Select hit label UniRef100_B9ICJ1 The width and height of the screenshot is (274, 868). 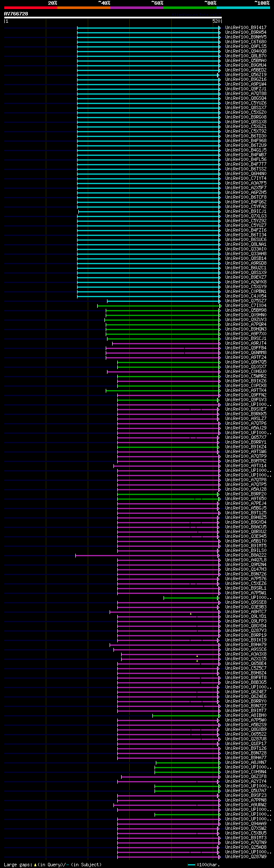[246, 211]
